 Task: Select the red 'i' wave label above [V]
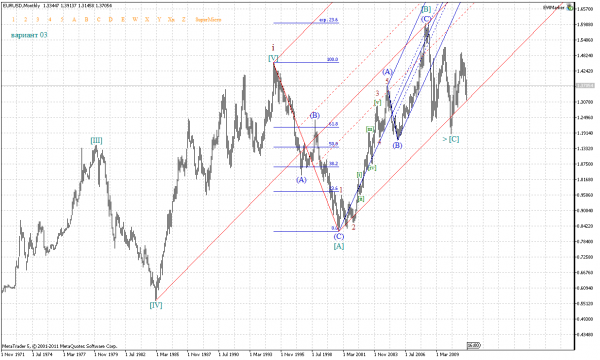point(273,48)
